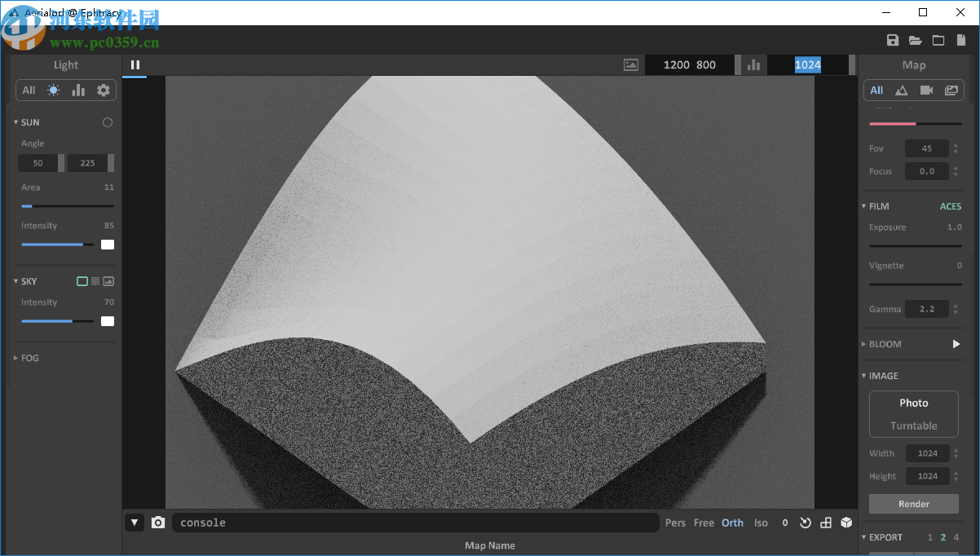The image size is (980, 556).
Task: Click the open folder icon
Action: [x=916, y=40]
